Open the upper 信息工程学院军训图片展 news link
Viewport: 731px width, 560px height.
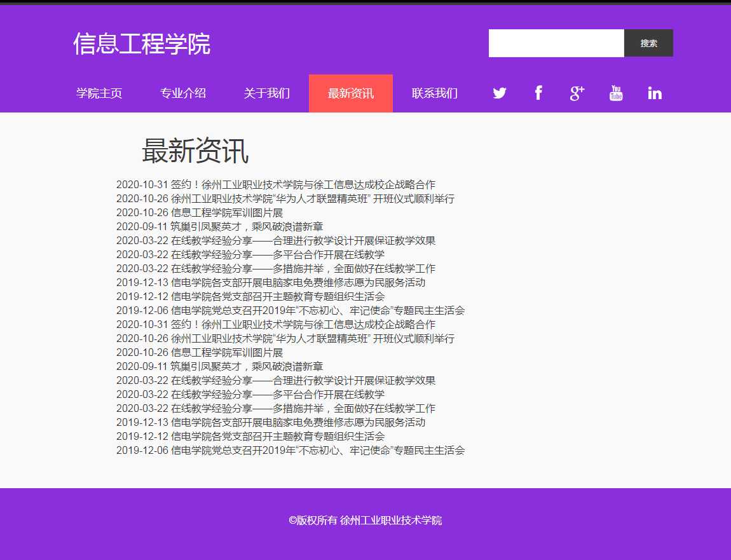(x=200, y=213)
